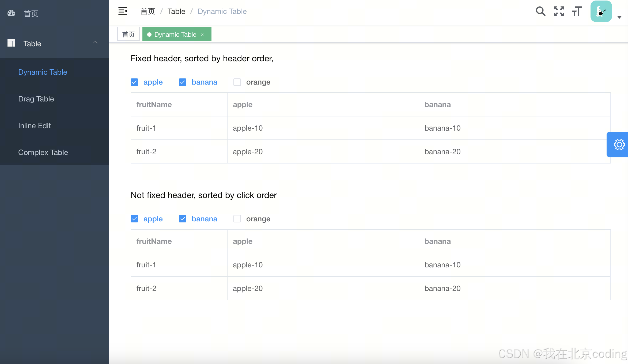Open the font size selector icon
Viewport: 628px width, 364px height.
pos(577,11)
